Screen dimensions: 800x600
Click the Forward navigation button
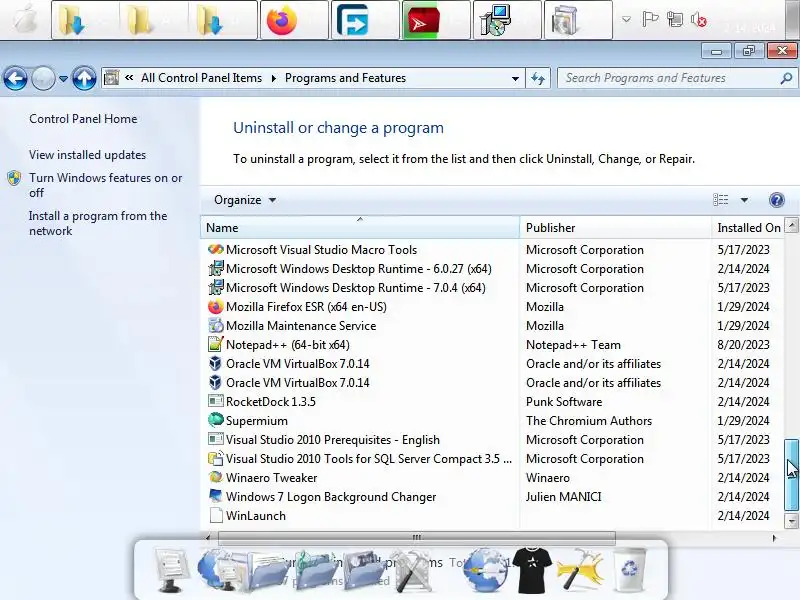(43, 79)
